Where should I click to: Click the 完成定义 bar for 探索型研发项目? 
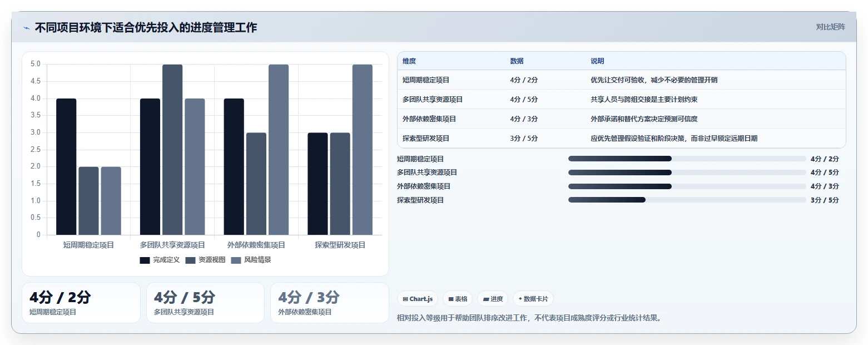pyautogui.click(x=318, y=184)
